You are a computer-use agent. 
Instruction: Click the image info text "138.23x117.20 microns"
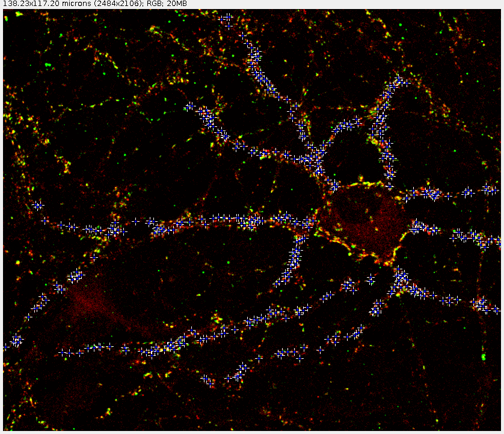point(47,4)
